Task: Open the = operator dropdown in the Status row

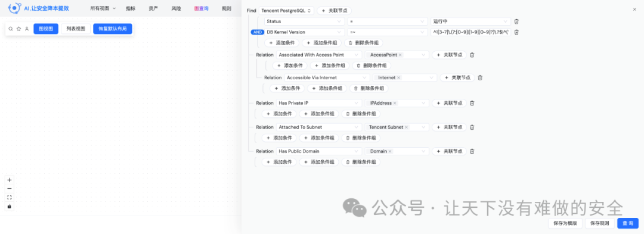Action: point(388,21)
